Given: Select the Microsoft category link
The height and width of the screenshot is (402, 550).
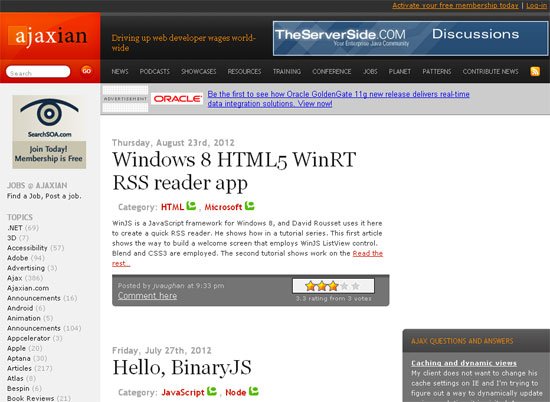Looking at the screenshot, I should (223, 207).
